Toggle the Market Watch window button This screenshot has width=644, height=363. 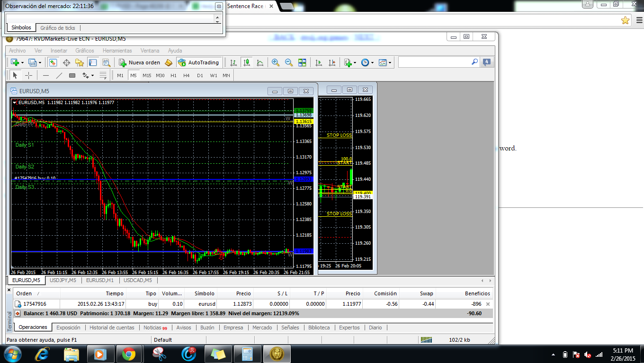pyautogui.click(x=53, y=62)
